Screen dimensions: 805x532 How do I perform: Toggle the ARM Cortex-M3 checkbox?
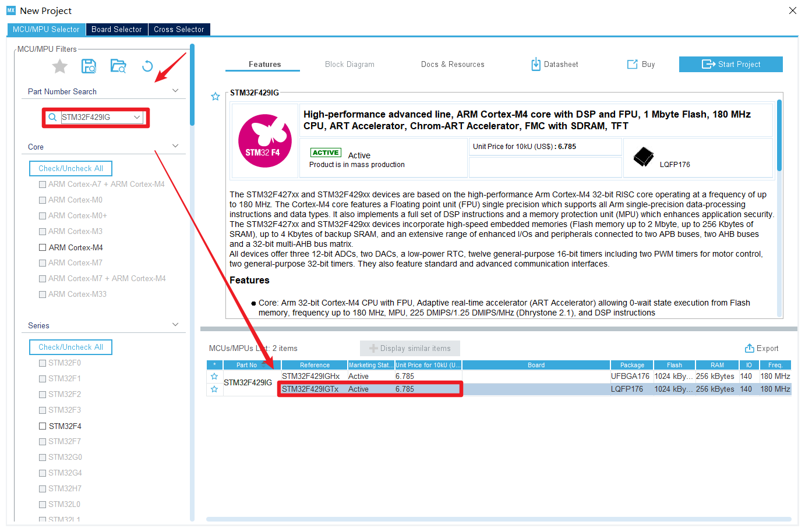click(x=43, y=232)
